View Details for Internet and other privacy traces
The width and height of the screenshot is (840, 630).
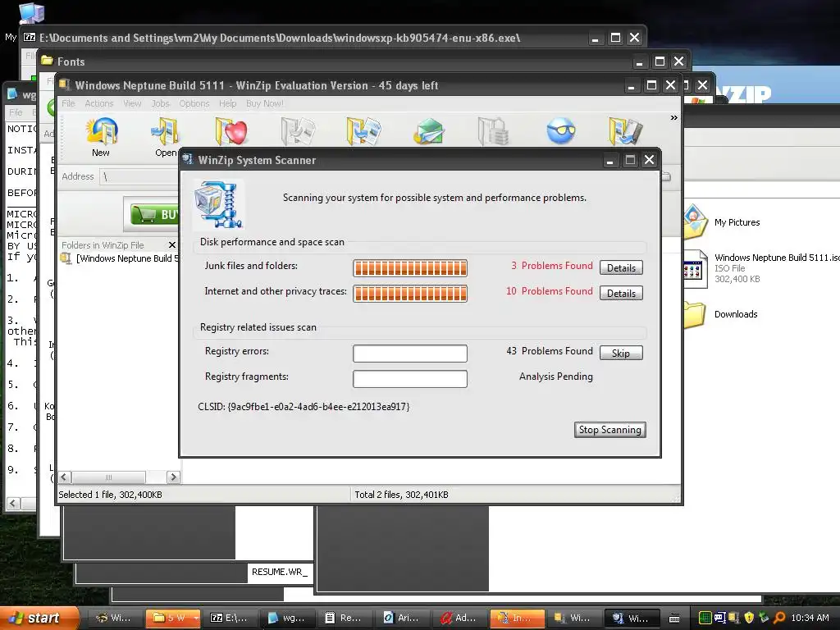621,293
